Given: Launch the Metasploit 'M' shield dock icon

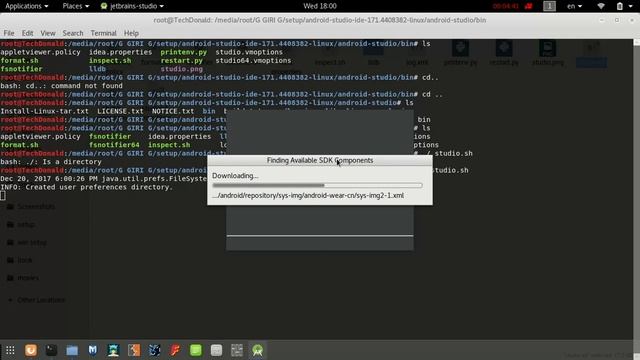Looking at the screenshot, I should 93,350.
